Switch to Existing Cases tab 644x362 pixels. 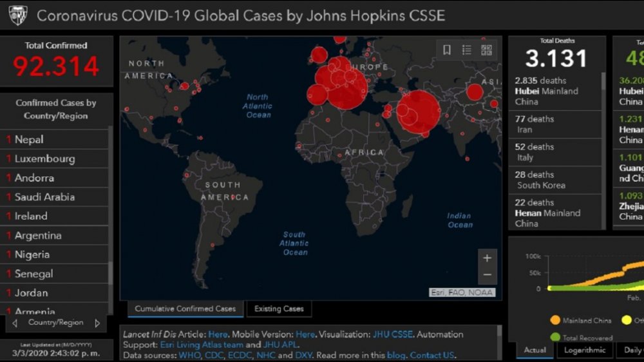tap(279, 309)
